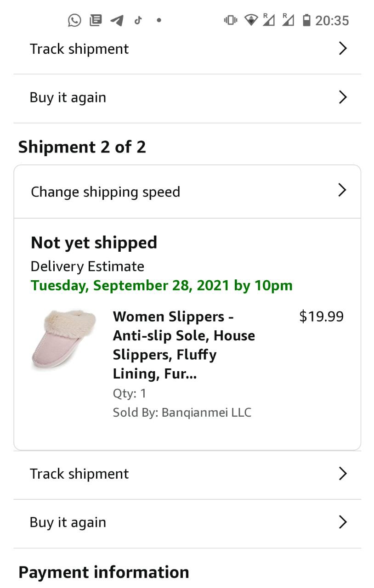Tap the TikTok notification icon
374x588 pixels.
coord(138,20)
